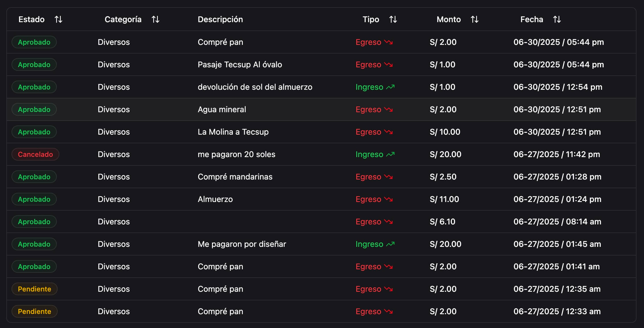The image size is (644, 328).
Task: Click the Fecha sort arrows icon
Action: (x=557, y=19)
